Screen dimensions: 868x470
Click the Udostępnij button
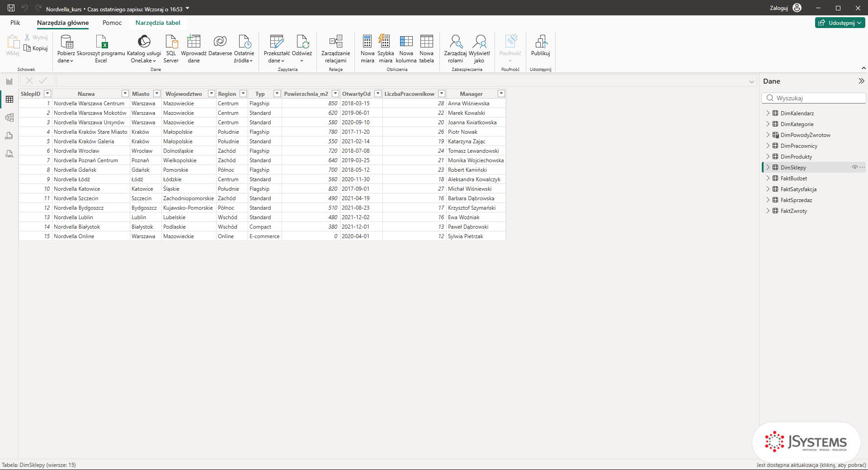click(840, 23)
